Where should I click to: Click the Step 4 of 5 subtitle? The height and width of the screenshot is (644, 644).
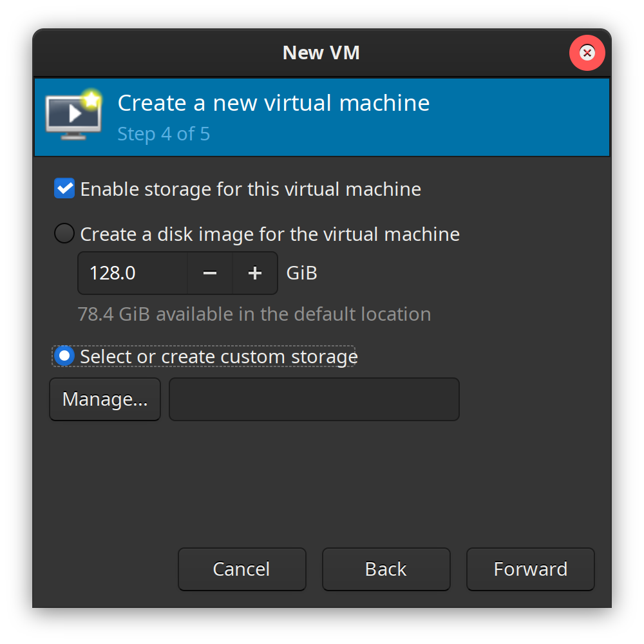pos(164,134)
